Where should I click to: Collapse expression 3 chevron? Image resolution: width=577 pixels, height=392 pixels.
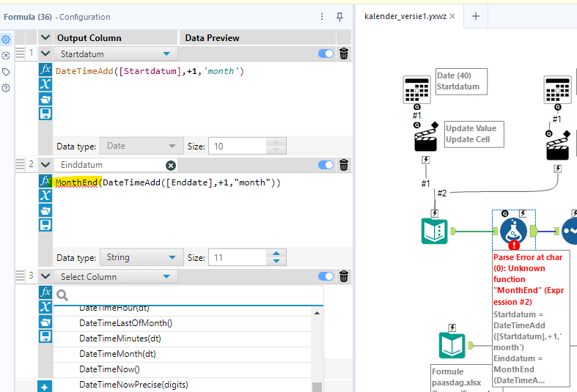pos(45,276)
